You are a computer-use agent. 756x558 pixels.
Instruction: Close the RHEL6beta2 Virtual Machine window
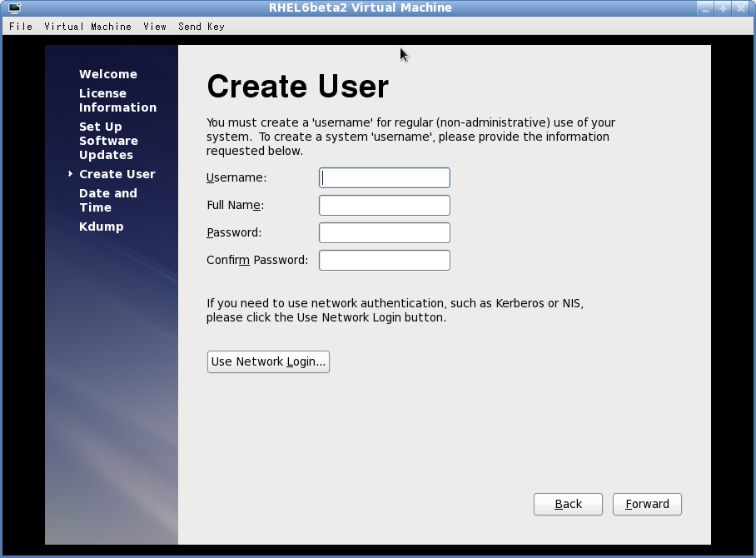point(741,8)
